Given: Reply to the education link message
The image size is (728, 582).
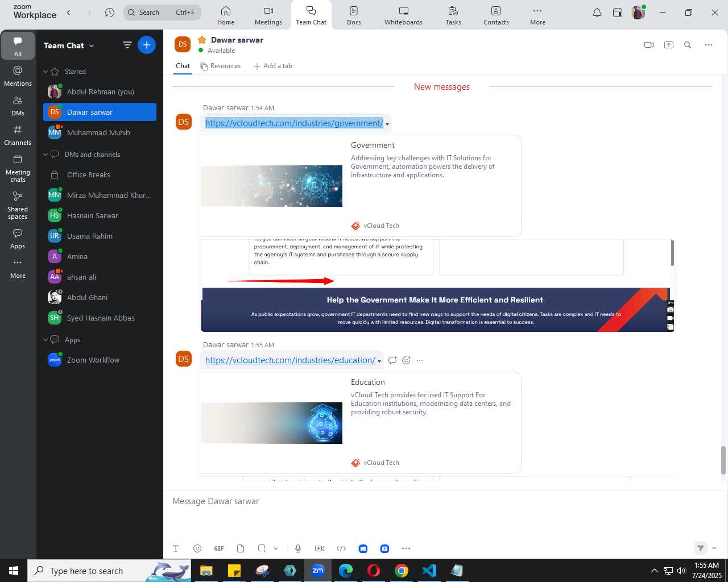Looking at the screenshot, I should pos(392,360).
